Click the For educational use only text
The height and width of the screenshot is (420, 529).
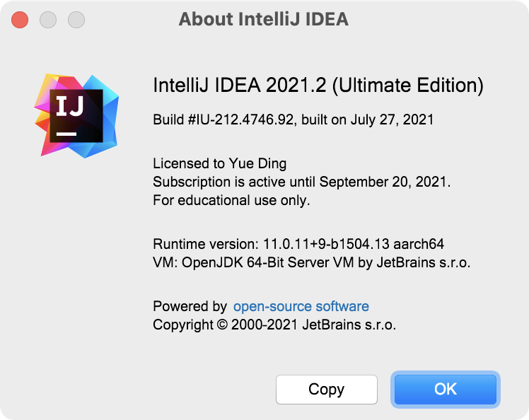click(231, 200)
